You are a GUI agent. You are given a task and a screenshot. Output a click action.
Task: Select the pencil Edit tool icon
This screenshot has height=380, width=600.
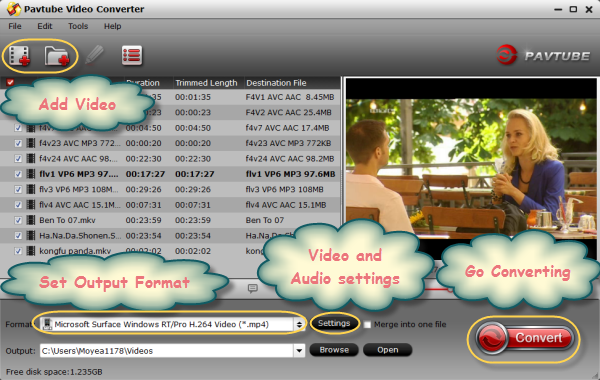point(94,55)
